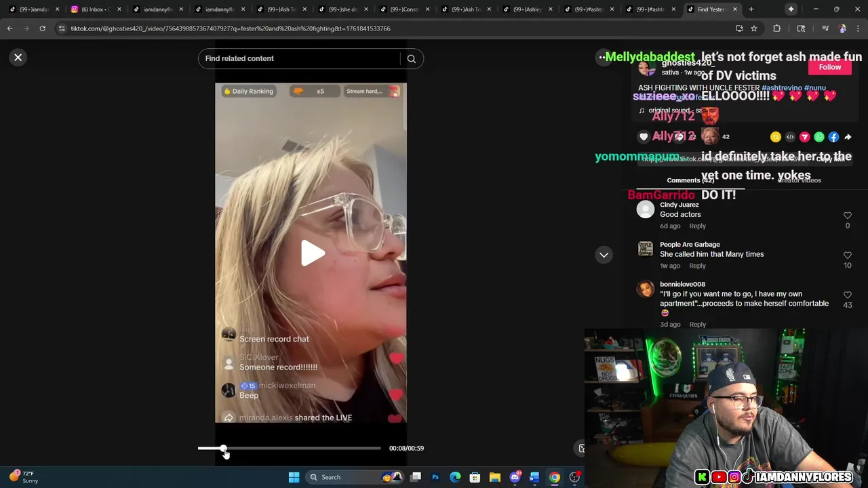Close the TikTok video viewer with the X

pyautogui.click(x=18, y=58)
